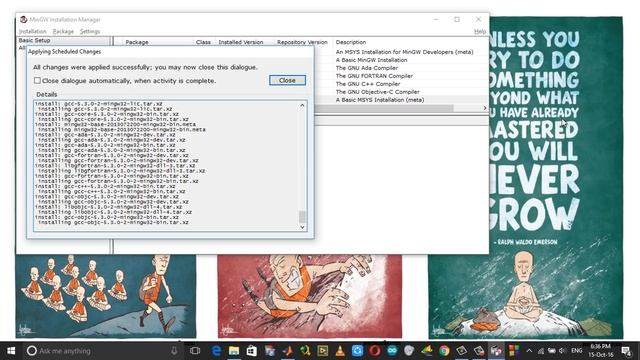Open the taskbar clock and date

(x=601, y=351)
